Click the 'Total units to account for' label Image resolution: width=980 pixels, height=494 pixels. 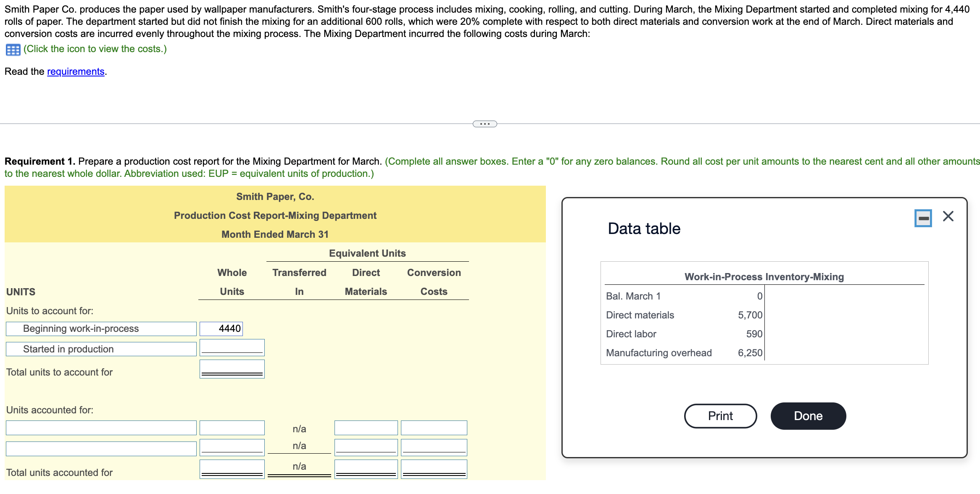pos(59,372)
